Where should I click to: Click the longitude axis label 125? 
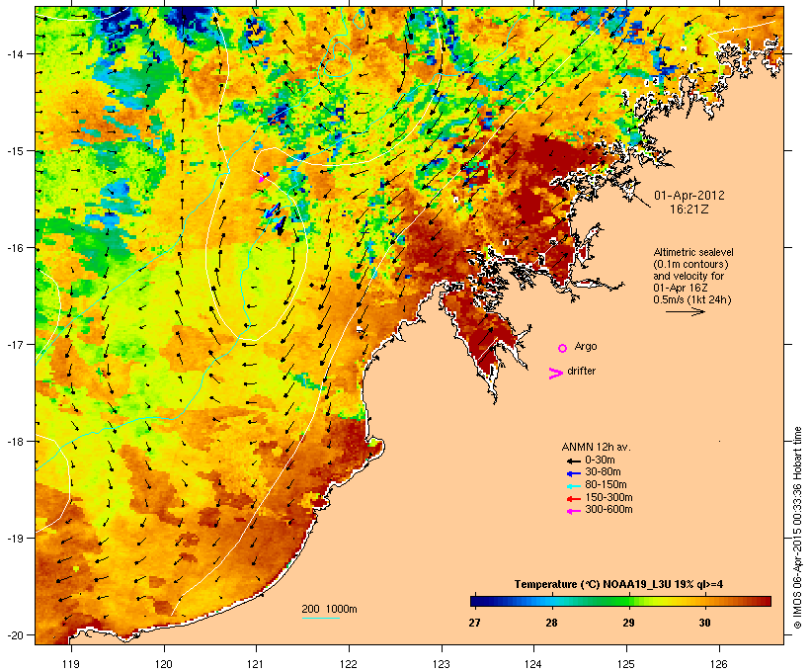pos(626,664)
